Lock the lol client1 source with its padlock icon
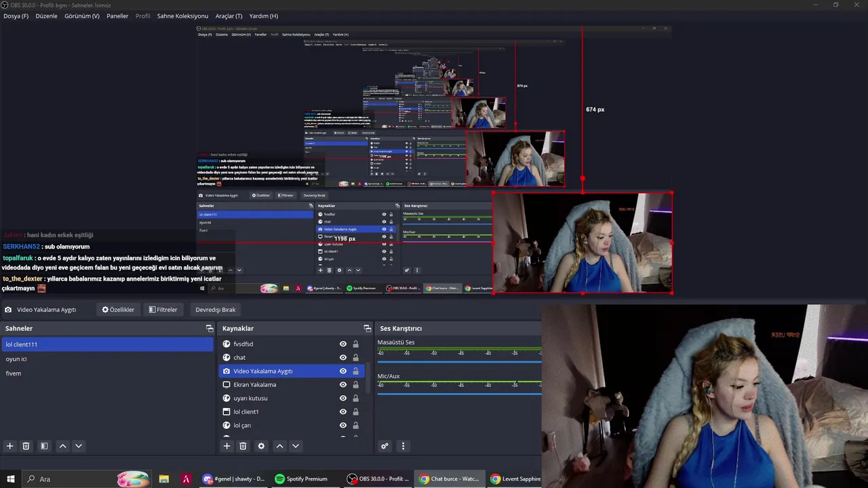Viewport: 868px width, 488px height. click(355, 412)
